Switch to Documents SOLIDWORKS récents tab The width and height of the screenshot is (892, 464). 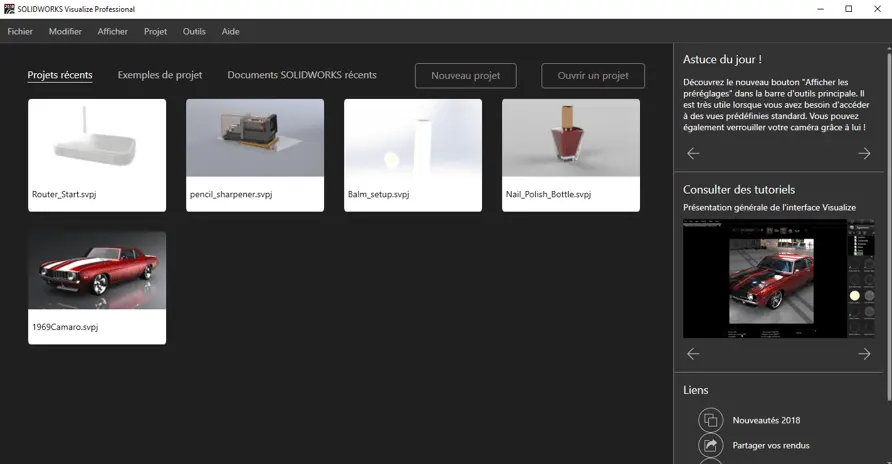click(x=302, y=75)
